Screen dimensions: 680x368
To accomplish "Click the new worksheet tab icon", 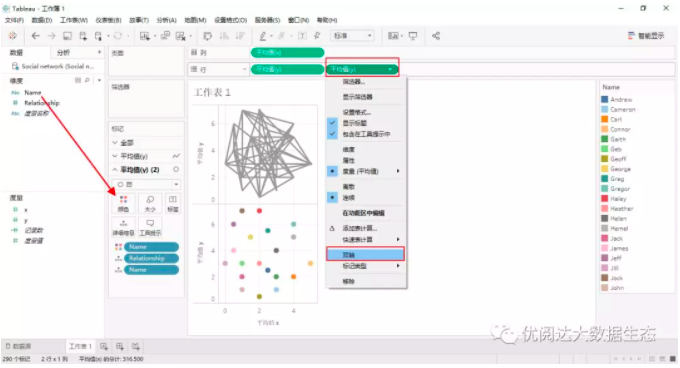I will pyautogui.click(x=104, y=346).
